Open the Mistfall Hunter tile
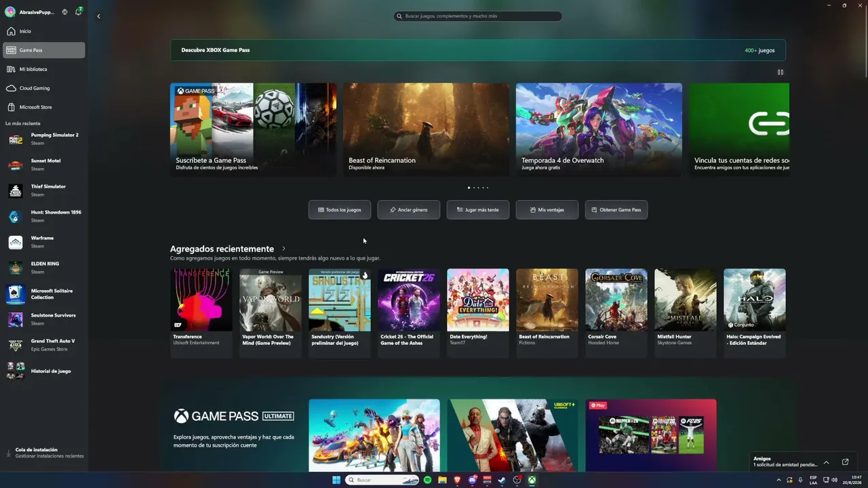The width and height of the screenshot is (868, 488). pyautogui.click(x=686, y=312)
